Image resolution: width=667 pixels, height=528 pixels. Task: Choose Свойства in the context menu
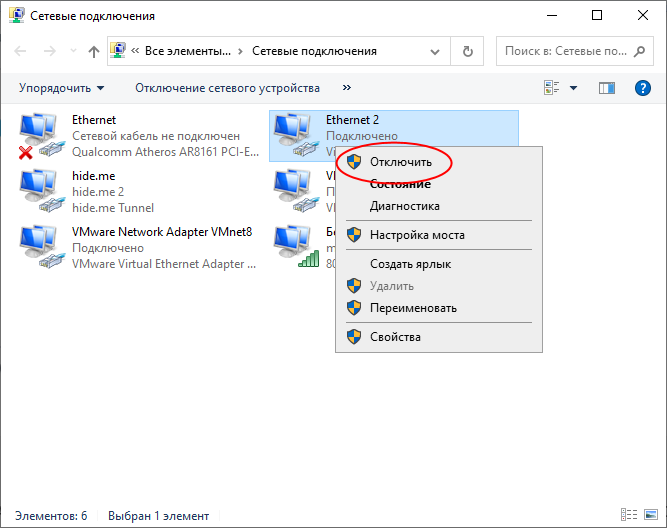[x=439, y=337]
